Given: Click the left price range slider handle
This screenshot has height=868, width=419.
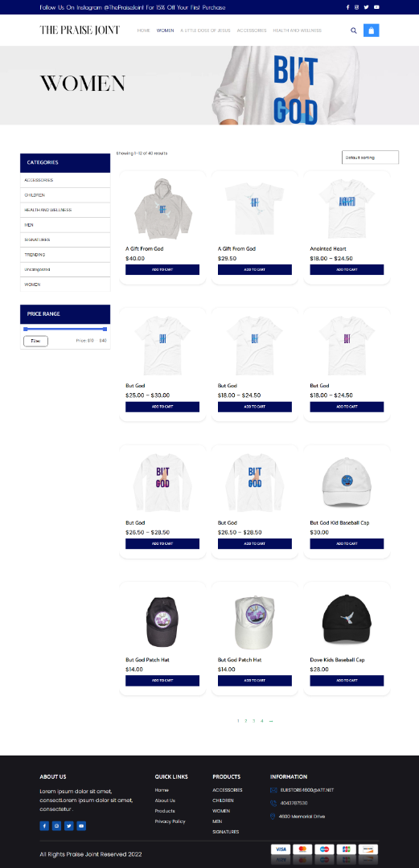Looking at the screenshot, I should tap(26, 330).
